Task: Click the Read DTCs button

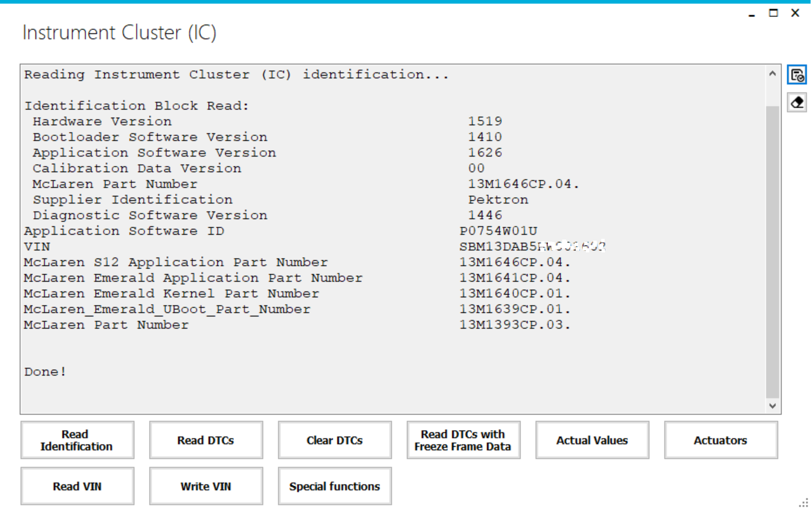Action: 206,440
